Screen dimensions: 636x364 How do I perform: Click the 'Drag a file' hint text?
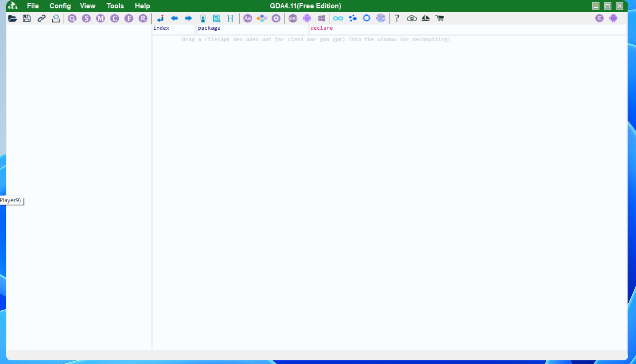[x=316, y=39]
